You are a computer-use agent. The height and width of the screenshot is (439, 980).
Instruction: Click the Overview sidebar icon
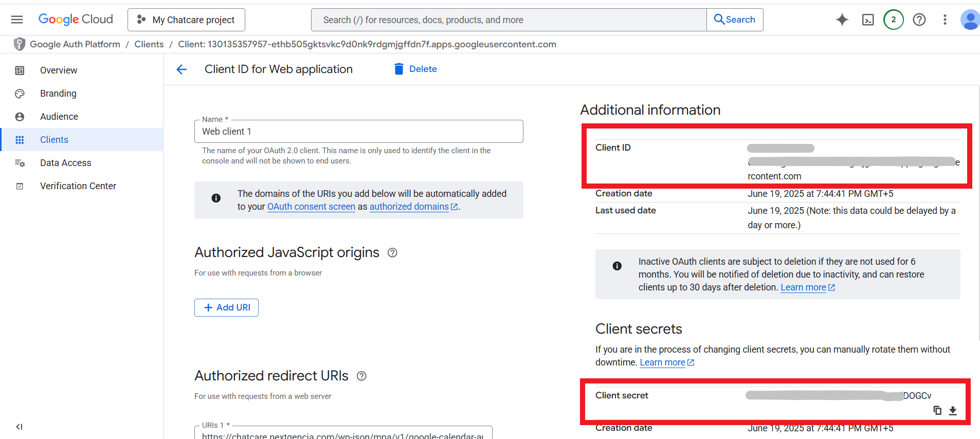click(x=20, y=70)
